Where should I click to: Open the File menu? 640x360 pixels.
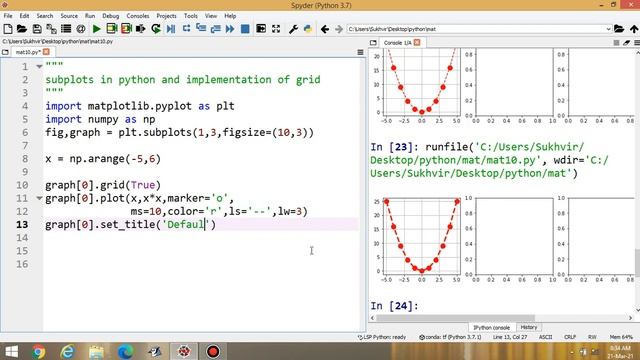tap(8, 16)
